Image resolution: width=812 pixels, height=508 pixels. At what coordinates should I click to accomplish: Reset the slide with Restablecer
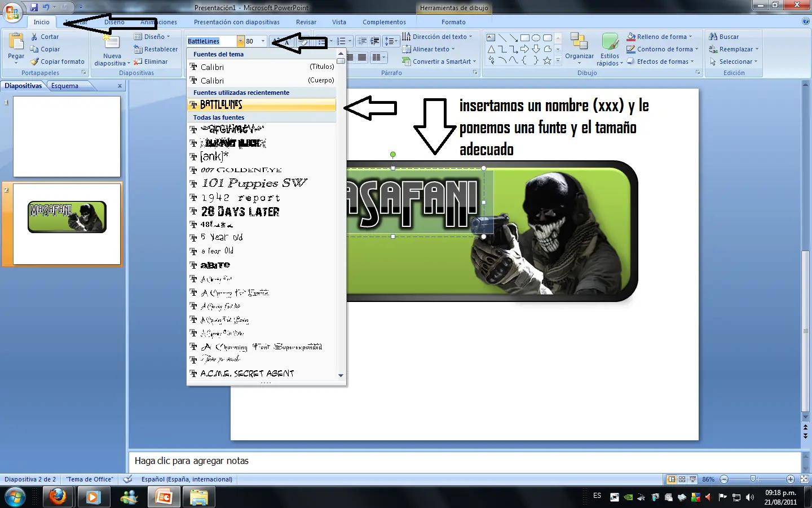click(156, 49)
